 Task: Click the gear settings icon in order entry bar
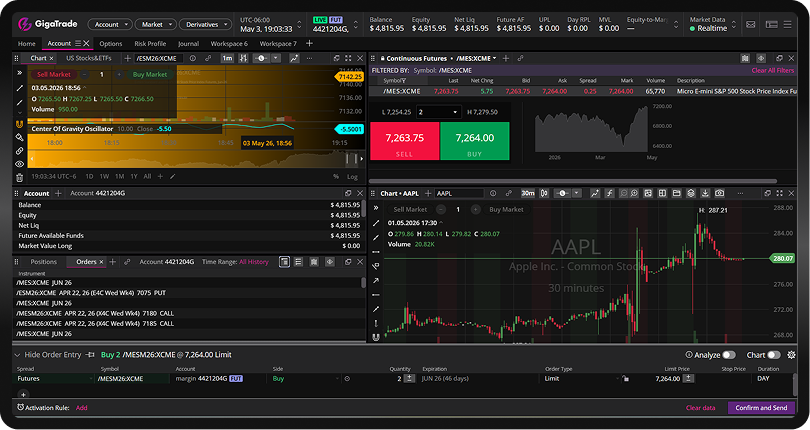791,355
